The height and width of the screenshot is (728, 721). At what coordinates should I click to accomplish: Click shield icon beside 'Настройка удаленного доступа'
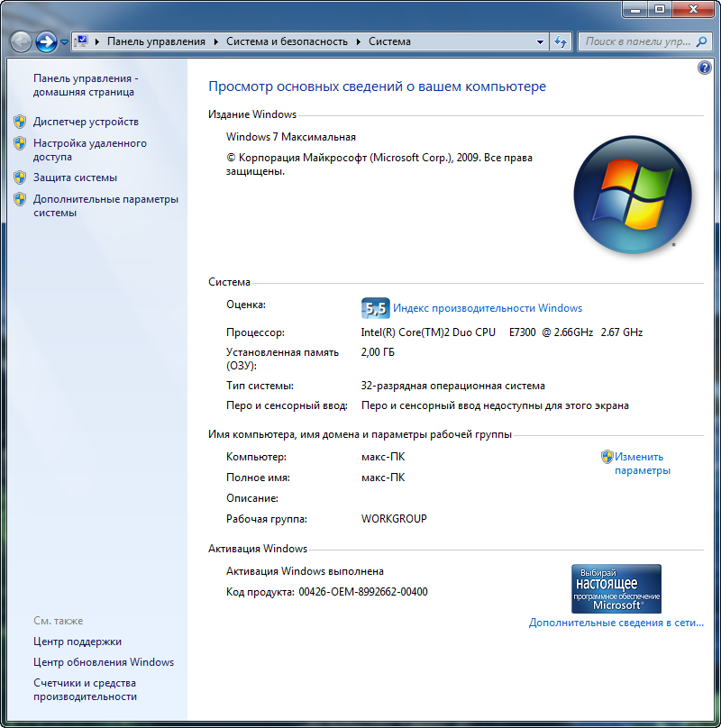coord(20,143)
